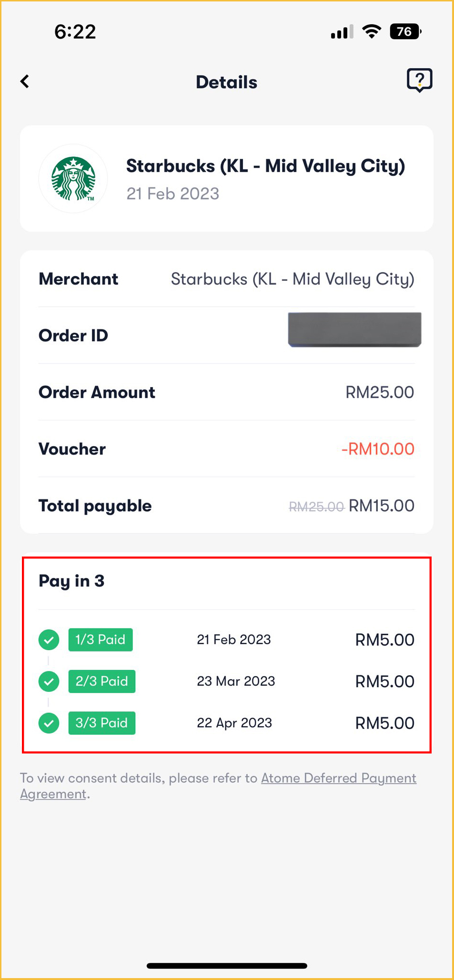Tap the third installment green checkmark
This screenshot has height=980, width=454.
[49, 723]
